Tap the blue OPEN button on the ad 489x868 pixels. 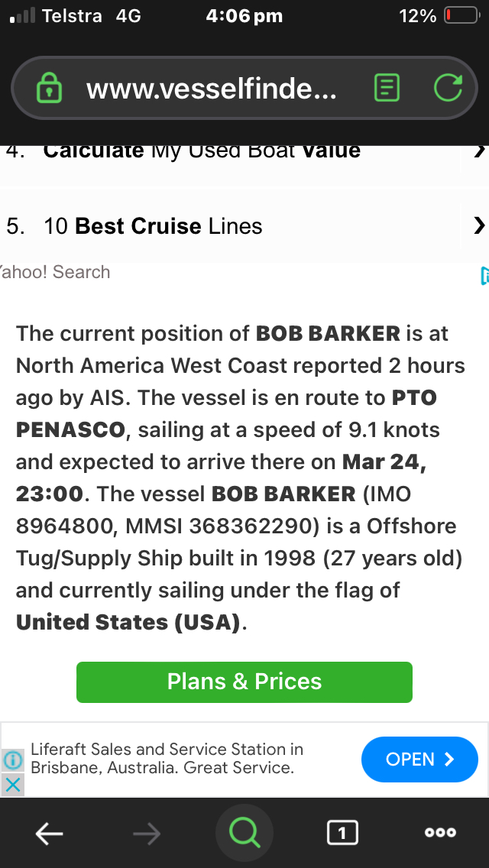[419, 759]
